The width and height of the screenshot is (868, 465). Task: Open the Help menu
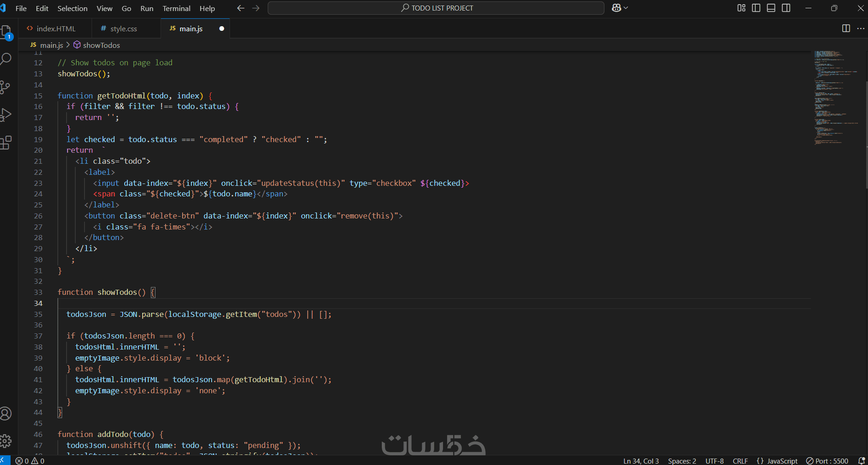point(207,8)
